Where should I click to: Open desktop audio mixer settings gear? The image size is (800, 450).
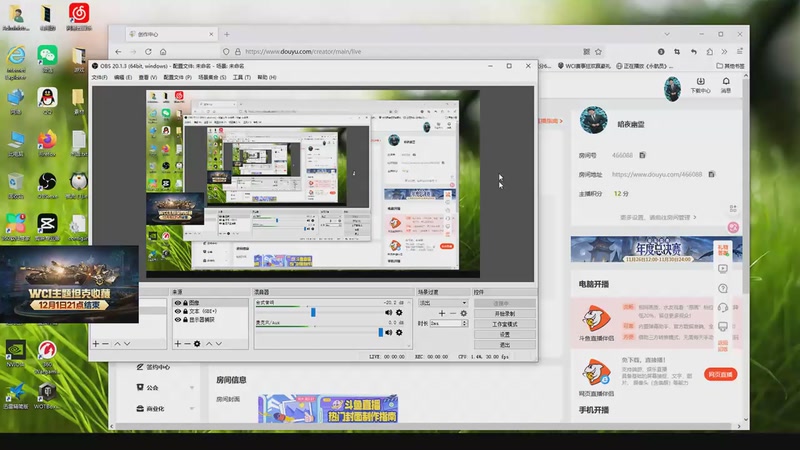pos(399,312)
